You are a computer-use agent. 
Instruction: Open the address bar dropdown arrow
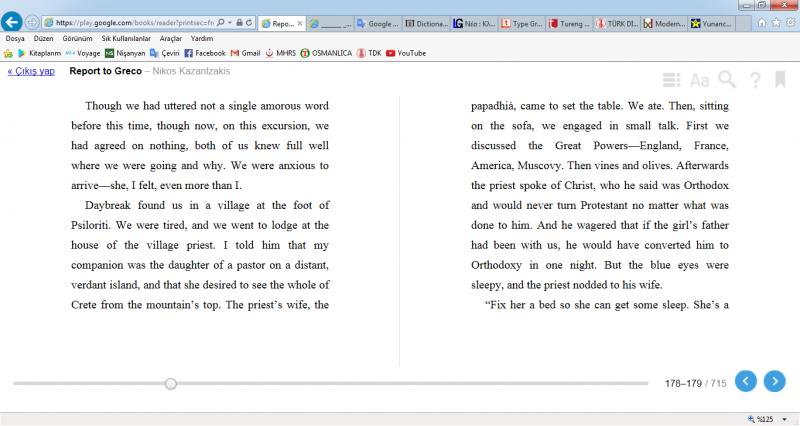point(230,22)
